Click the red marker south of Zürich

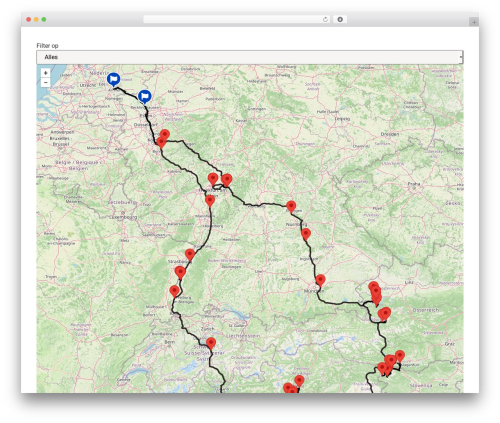[211, 343]
